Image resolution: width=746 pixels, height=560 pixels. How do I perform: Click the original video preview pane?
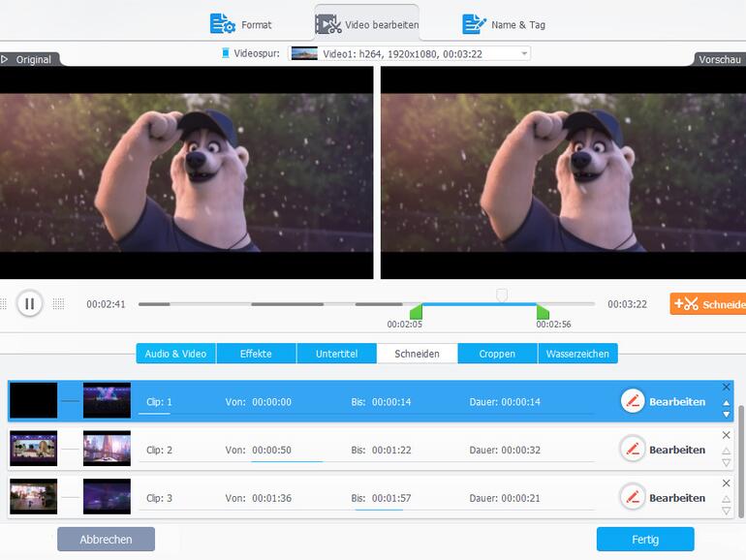(186, 172)
